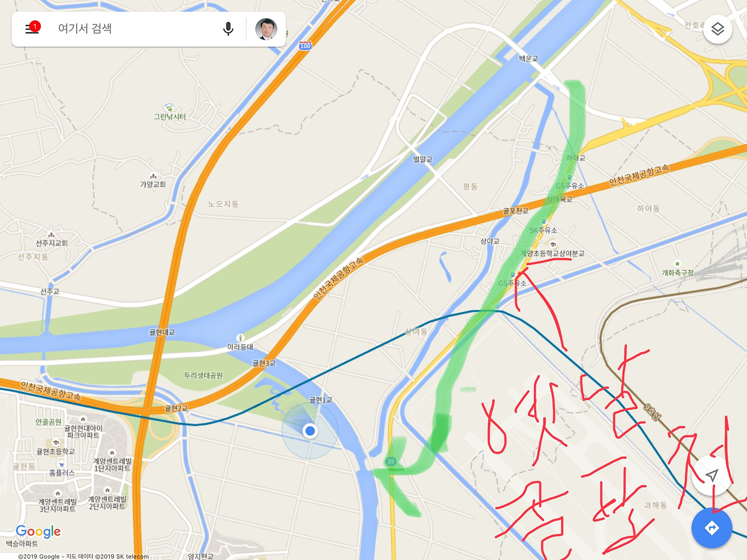747x560 pixels.
Task: Tap the location arrow compass button
Action: click(x=711, y=475)
